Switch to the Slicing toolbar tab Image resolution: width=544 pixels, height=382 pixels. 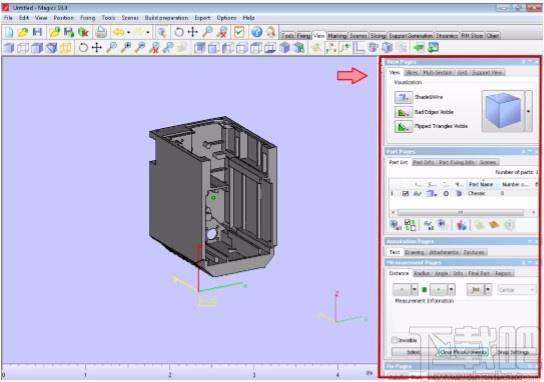tap(378, 36)
